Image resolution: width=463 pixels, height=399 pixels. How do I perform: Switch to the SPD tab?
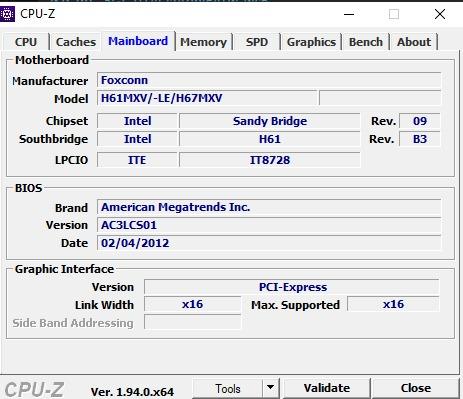pyautogui.click(x=257, y=42)
